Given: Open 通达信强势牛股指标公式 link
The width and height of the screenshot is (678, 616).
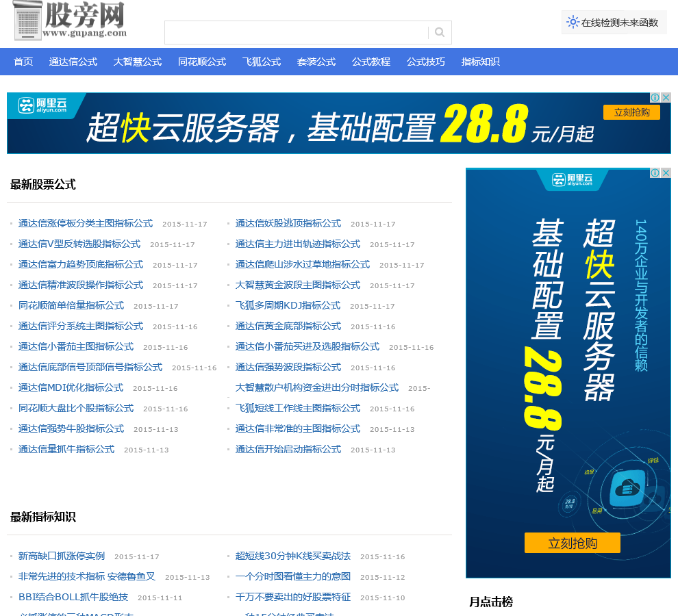Looking at the screenshot, I should tap(71, 429).
